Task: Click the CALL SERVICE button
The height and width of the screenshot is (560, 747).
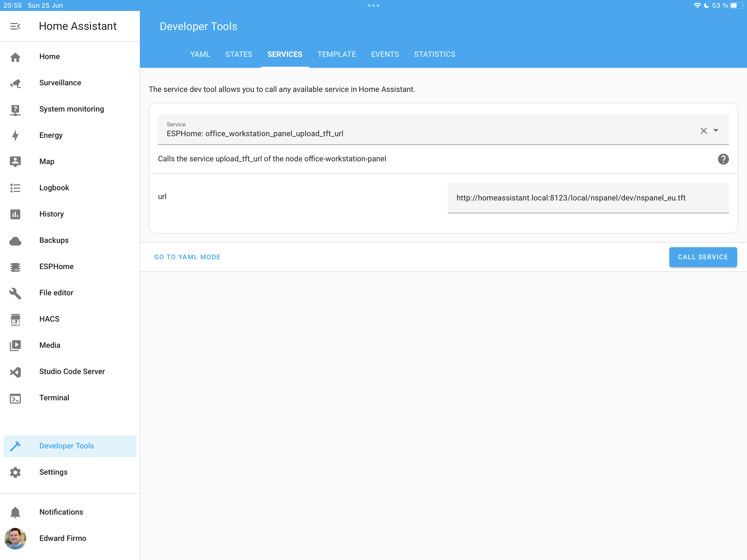Action: [703, 257]
